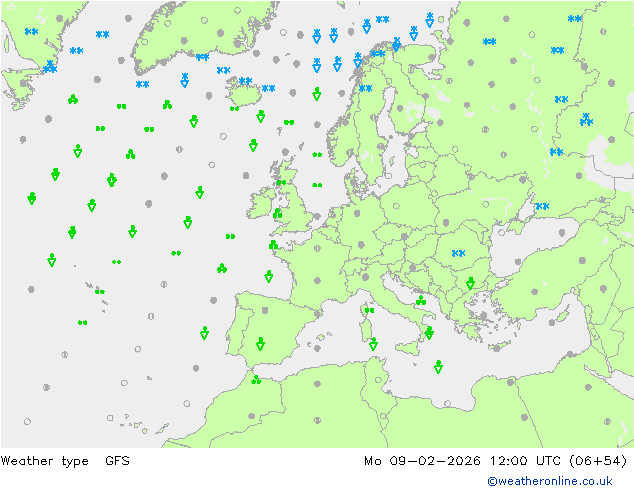The width and height of the screenshot is (634, 490).
Task: Select the rain icon over southern Italy's toe
Action: (429, 333)
